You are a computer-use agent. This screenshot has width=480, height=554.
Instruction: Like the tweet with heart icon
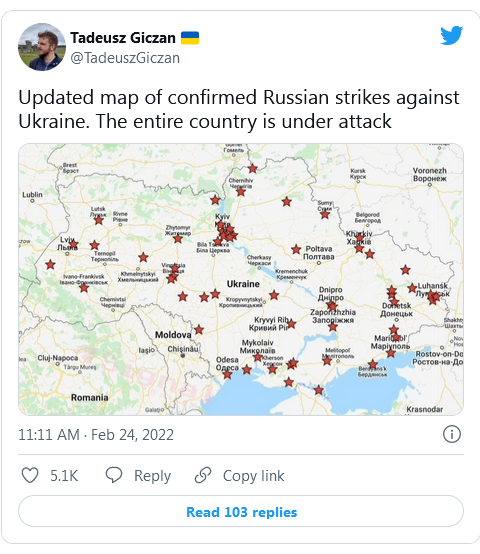click(30, 475)
